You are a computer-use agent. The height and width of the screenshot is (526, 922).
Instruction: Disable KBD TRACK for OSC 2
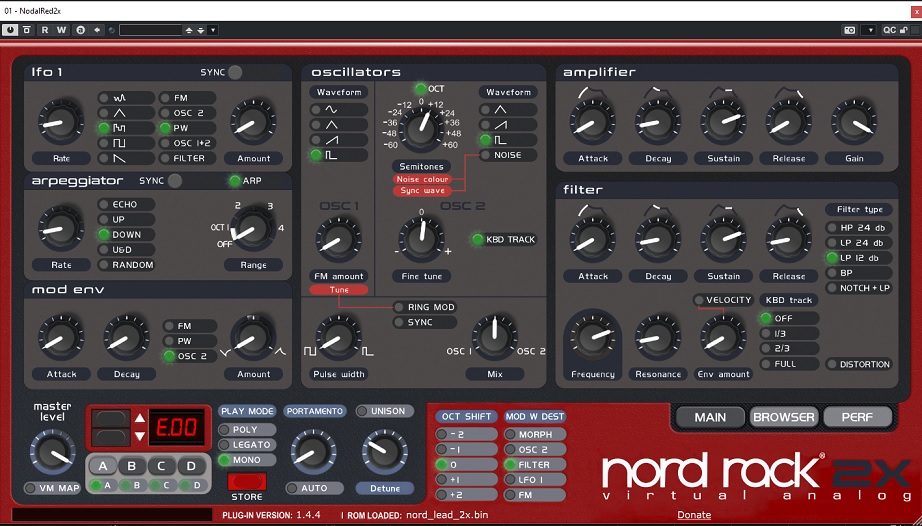click(505, 239)
